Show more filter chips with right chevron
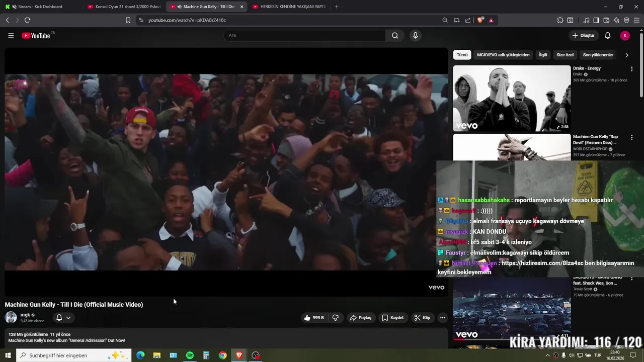The image size is (644, 362). pos(627,55)
